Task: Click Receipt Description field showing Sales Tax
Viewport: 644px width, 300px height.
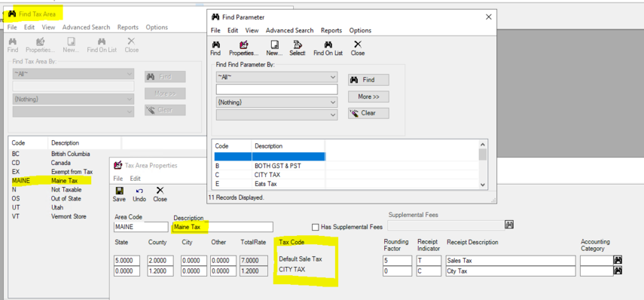Action: pyautogui.click(x=511, y=261)
